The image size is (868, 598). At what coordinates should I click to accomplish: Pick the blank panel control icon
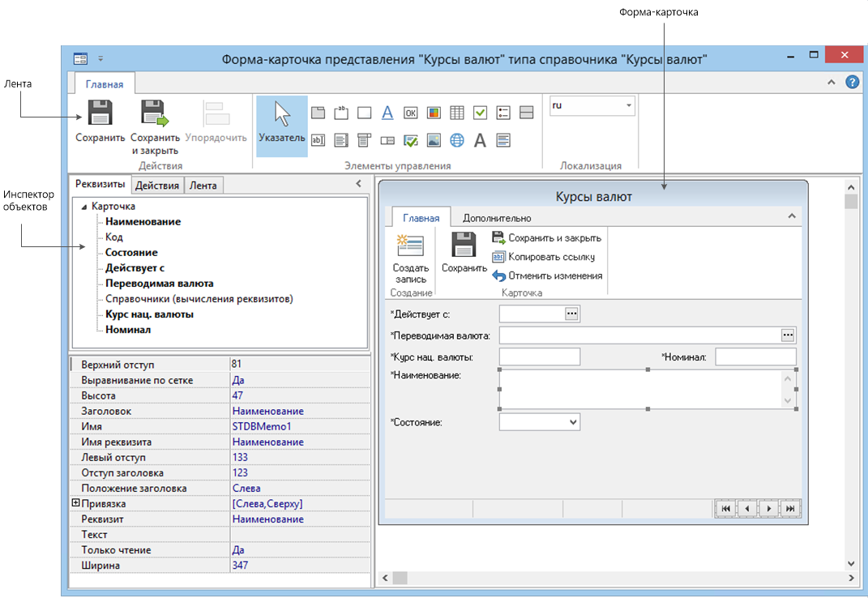pyautogui.click(x=364, y=113)
